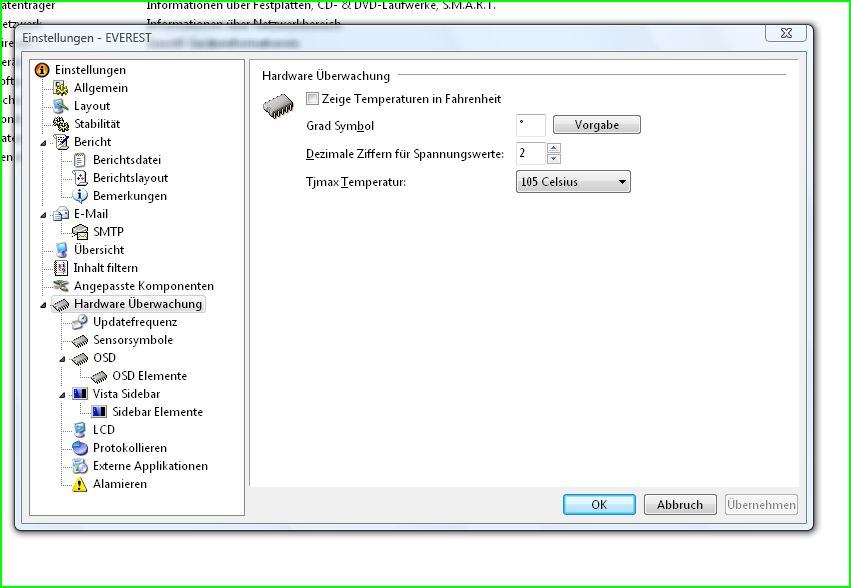The image size is (851, 588).
Task: Open the Updatefrequenz settings page
Action: (x=135, y=322)
